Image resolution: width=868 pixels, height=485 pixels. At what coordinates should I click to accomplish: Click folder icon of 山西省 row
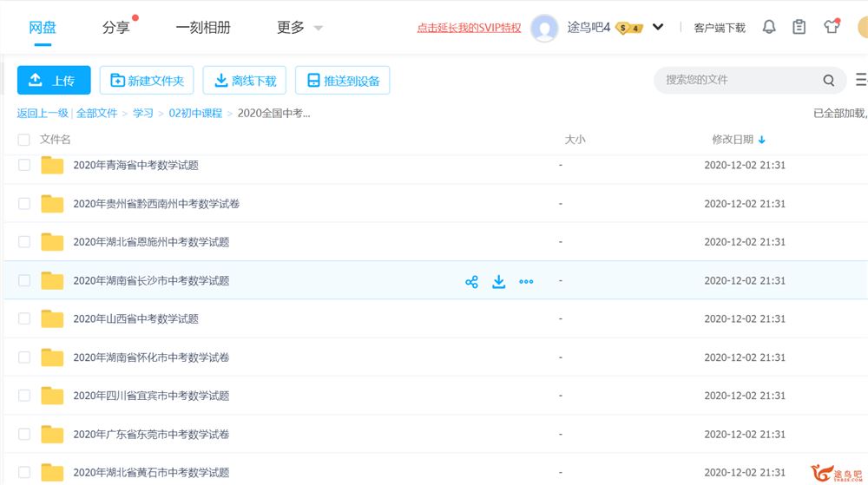[52, 318]
